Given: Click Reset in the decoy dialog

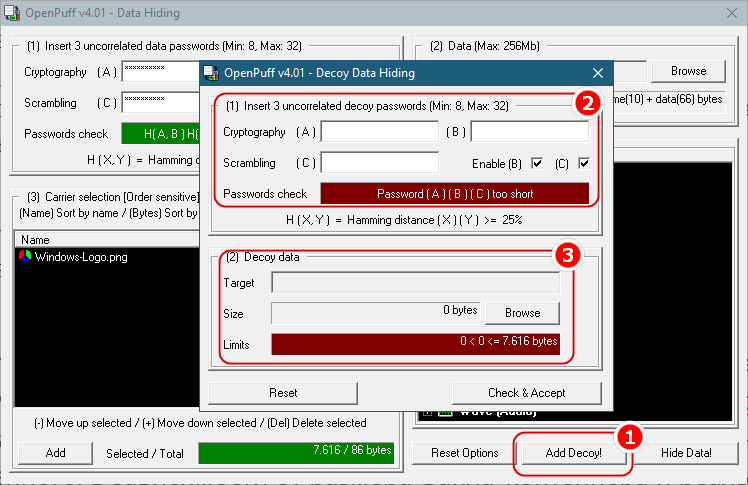Looking at the screenshot, I should [x=283, y=393].
